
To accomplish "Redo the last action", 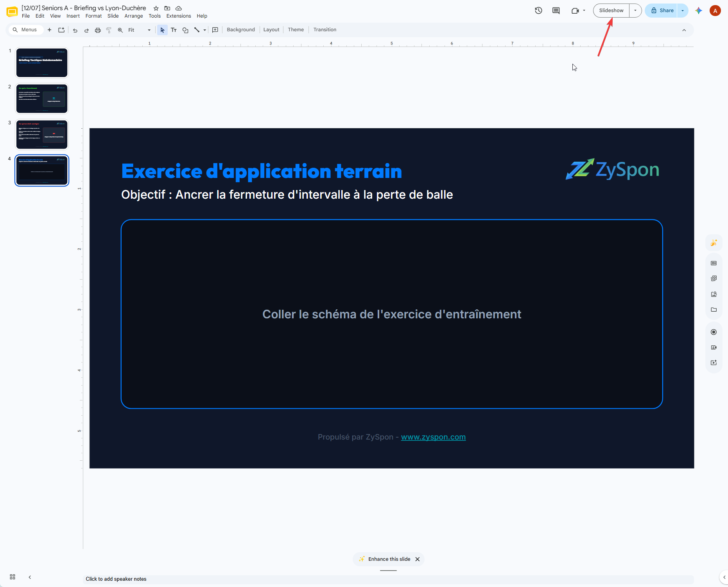I will [x=86, y=30].
